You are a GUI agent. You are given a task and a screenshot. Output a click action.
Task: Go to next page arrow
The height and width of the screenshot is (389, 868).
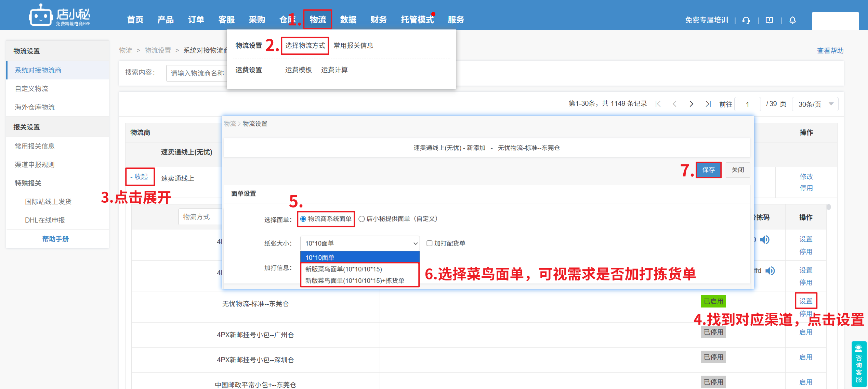pos(691,104)
